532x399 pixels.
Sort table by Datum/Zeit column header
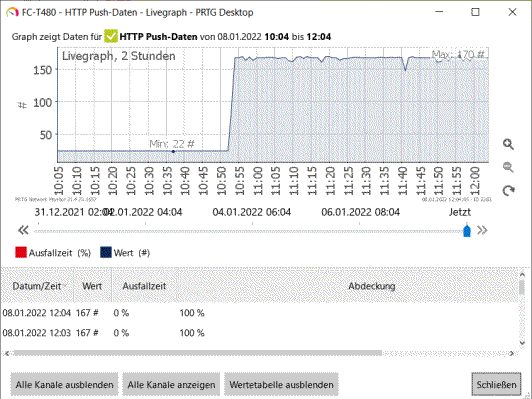pyautogui.click(x=37, y=286)
